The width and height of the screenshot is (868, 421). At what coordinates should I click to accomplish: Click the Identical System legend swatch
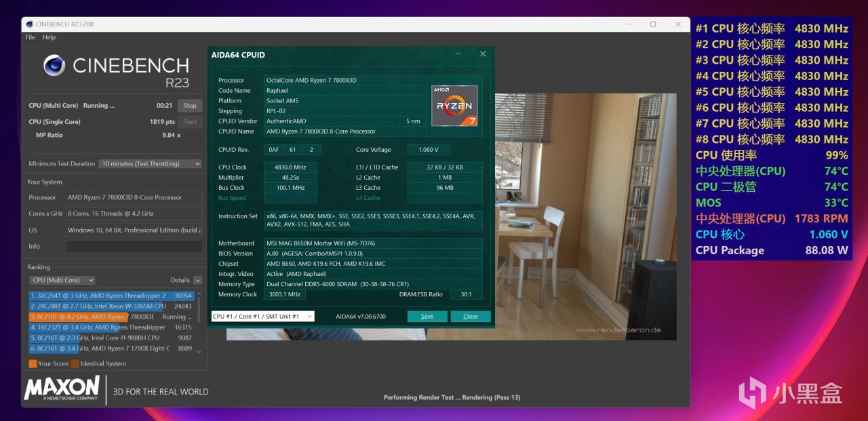pyautogui.click(x=75, y=363)
